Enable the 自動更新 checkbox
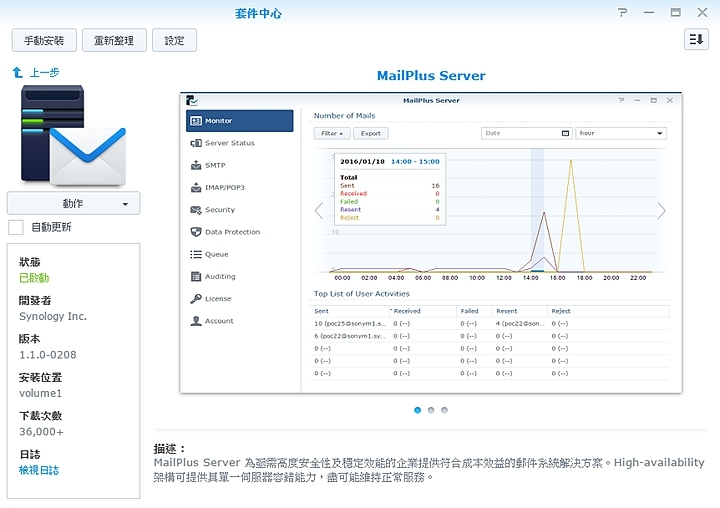Image resolution: width=720 pixels, height=508 pixels. pyautogui.click(x=16, y=227)
